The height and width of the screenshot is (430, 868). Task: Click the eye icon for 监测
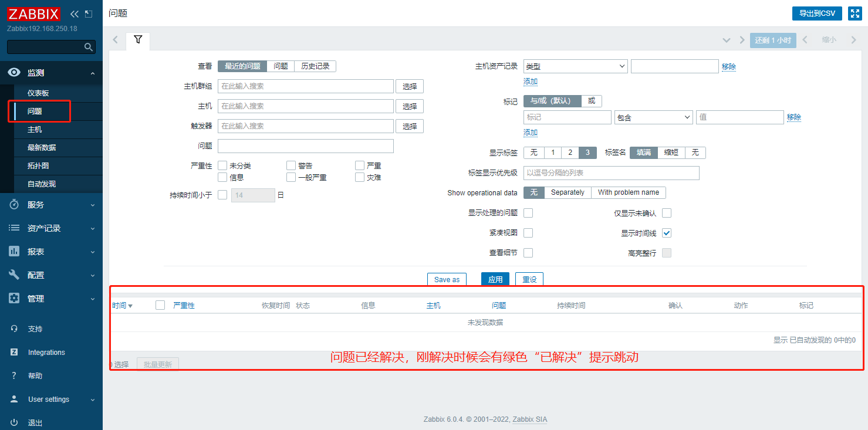click(x=15, y=73)
